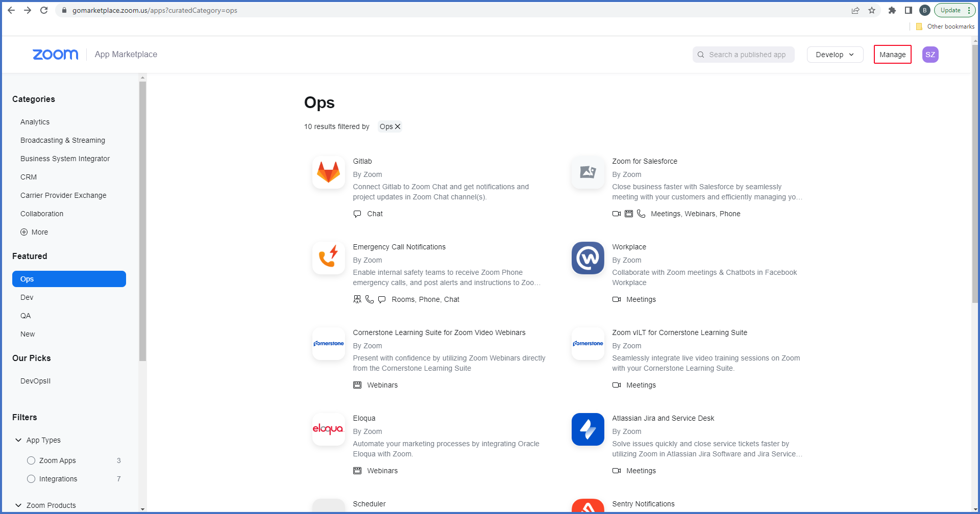
Task: Open the Emergency Call Notifications title
Action: (399, 247)
